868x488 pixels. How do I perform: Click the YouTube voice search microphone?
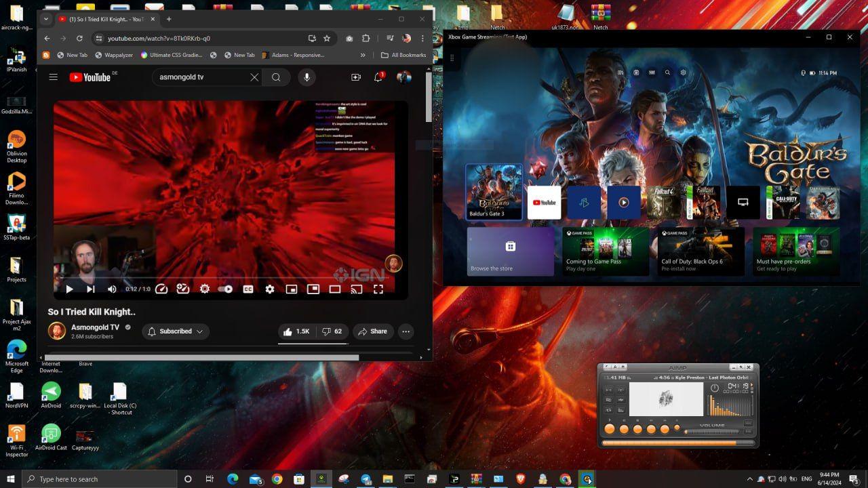pyautogui.click(x=307, y=77)
